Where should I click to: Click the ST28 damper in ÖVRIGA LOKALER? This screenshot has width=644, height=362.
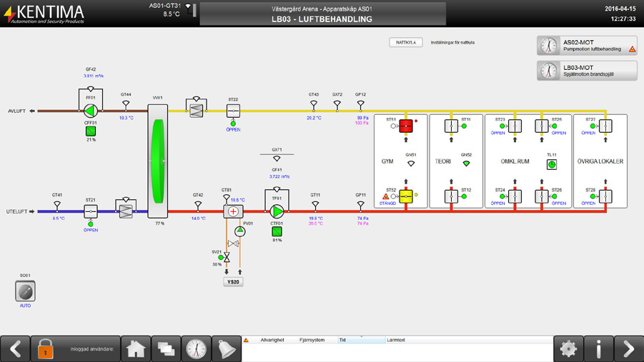[605, 196]
